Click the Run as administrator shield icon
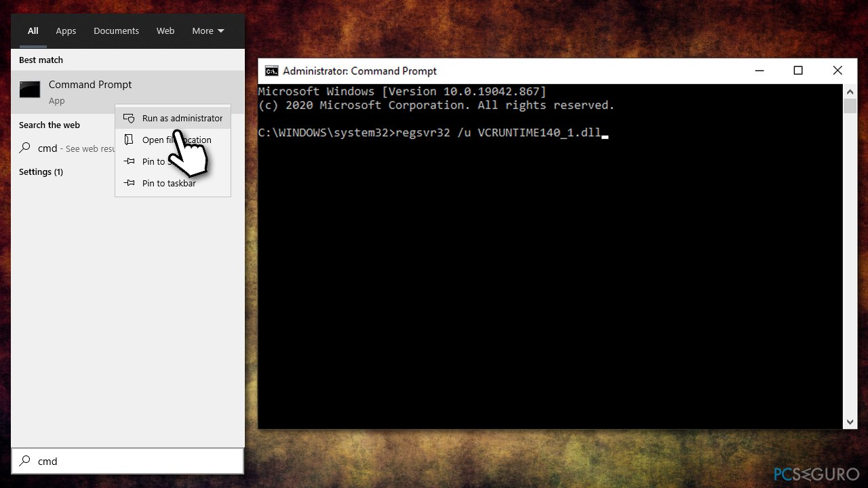Screen dimensions: 868x488 [x=128, y=119]
